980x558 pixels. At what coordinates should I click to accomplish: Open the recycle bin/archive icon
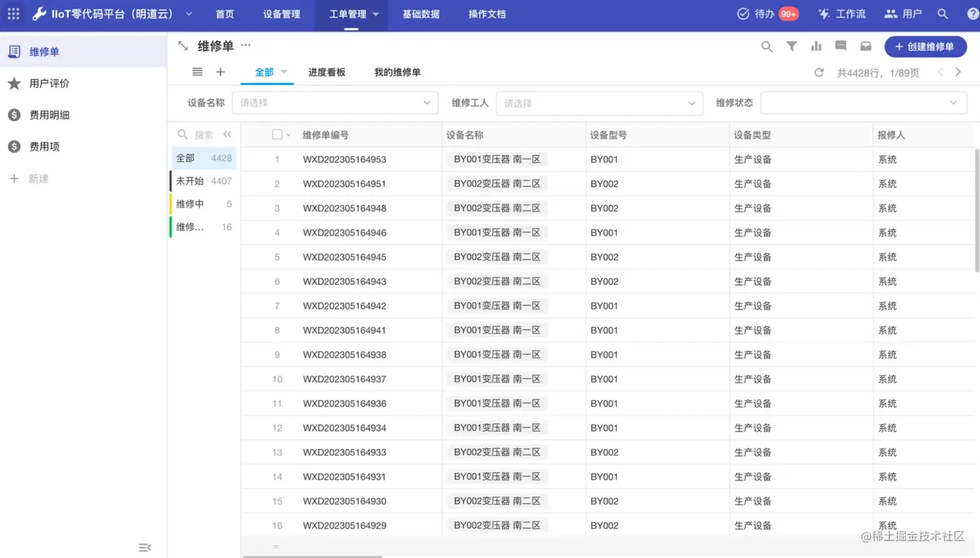click(865, 46)
